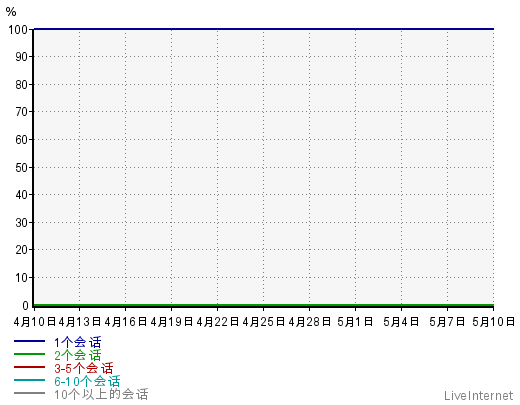Viewport: 520px width, 405px height.
Task: Click the 5月1日 date axis label
Action: (x=355, y=322)
